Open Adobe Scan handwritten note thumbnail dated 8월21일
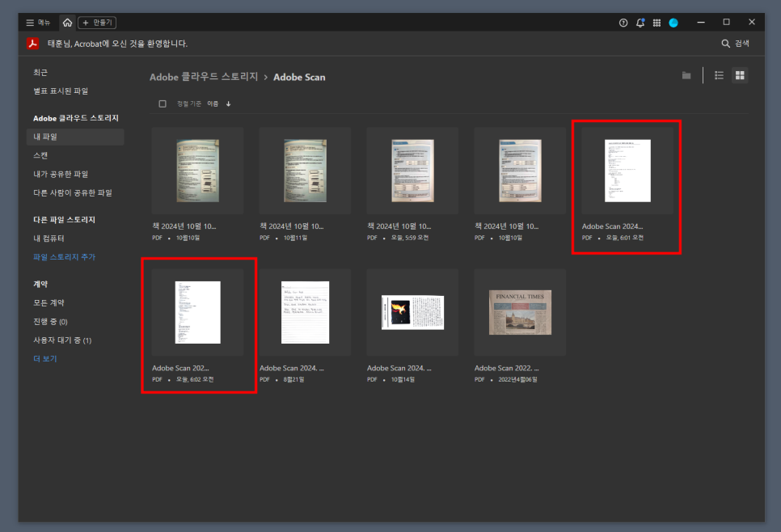This screenshot has height=532, width=781. 305,312
